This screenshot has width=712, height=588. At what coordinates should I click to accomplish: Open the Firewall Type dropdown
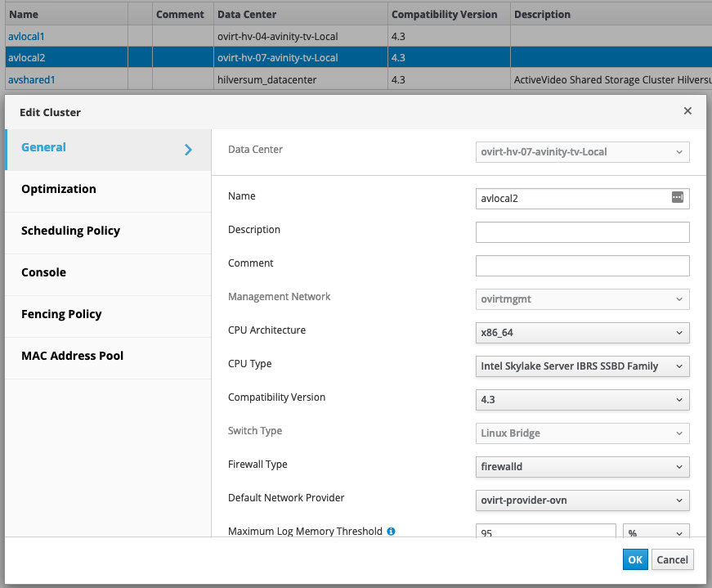click(x=582, y=467)
